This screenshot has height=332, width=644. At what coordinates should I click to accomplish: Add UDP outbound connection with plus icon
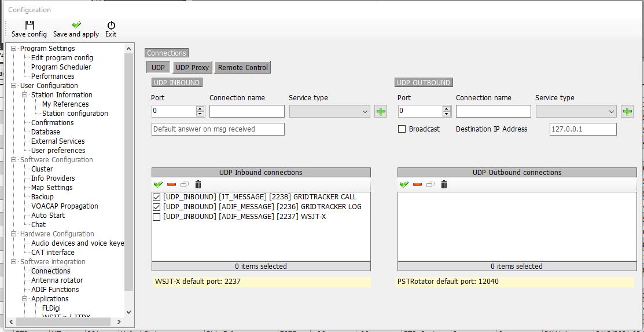[x=627, y=111]
